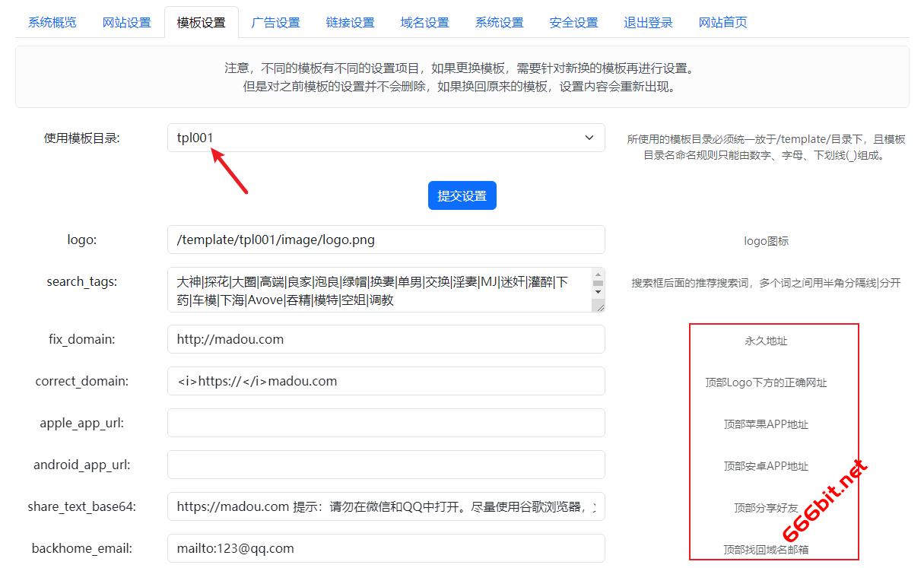Viewport: 924px width, 568px height.
Task: Switch to the 系统设置 tab
Action: (499, 22)
